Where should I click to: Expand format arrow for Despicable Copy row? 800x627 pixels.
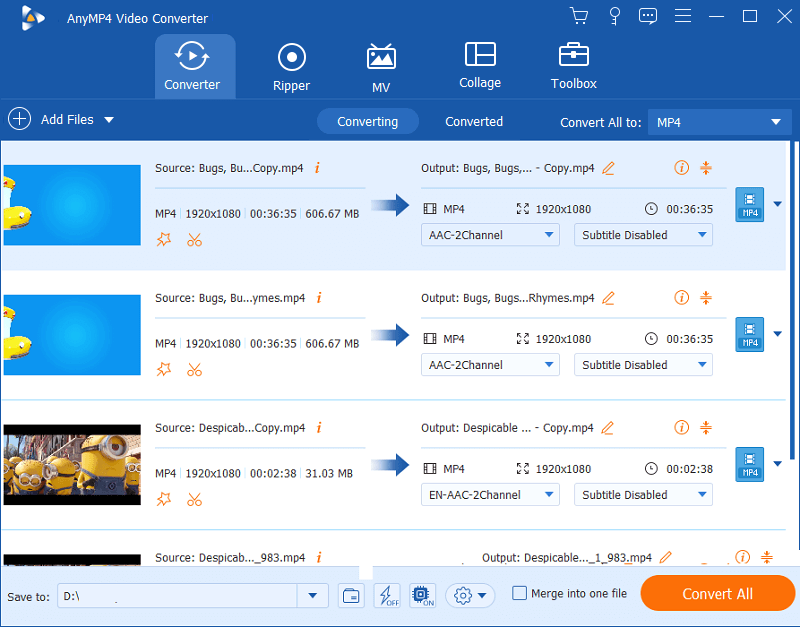point(778,464)
